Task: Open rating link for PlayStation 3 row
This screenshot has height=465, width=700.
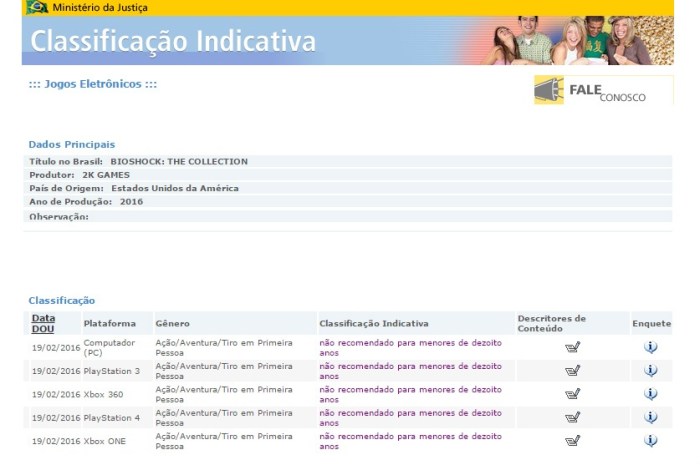Action: [x=410, y=371]
